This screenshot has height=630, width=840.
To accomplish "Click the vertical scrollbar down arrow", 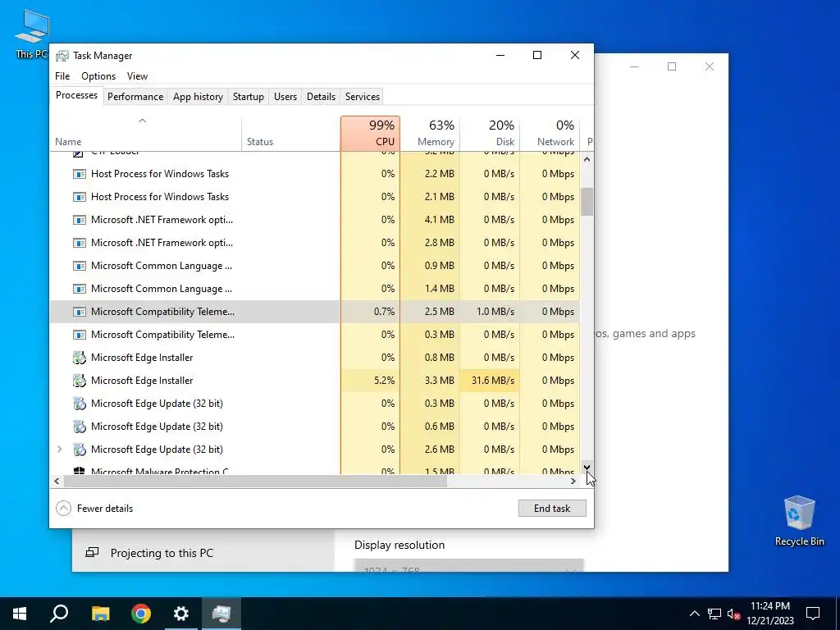I will (x=587, y=467).
